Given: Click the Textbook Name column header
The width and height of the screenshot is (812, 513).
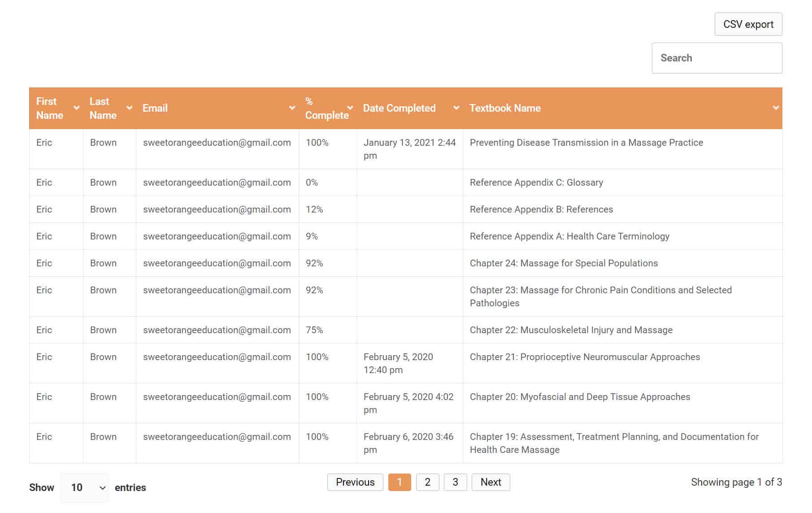Looking at the screenshot, I should pyautogui.click(x=505, y=108).
